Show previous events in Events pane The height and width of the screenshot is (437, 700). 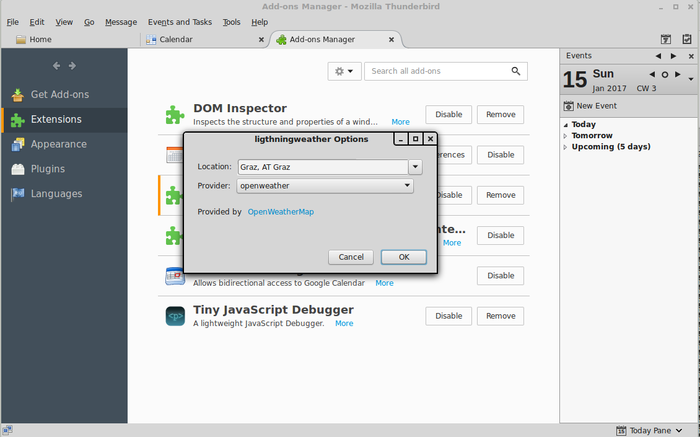click(x=658, y=56)
